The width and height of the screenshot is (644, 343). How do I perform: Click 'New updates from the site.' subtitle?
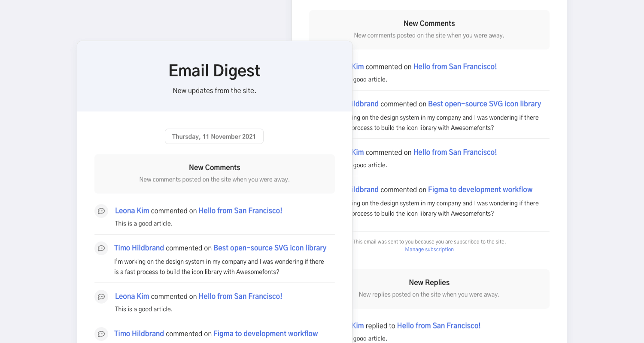coord(215,91)
